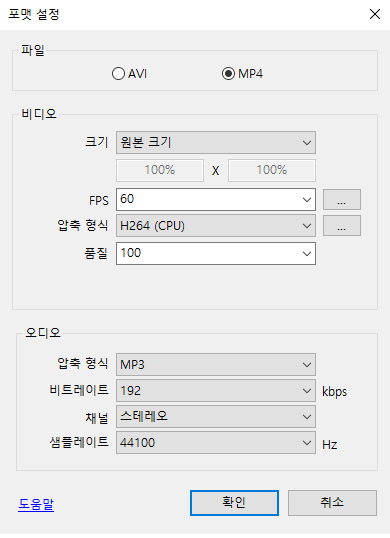Open the FPS dropdown showing 60
This screenshot has width=390, height=538.
(216, 199)
